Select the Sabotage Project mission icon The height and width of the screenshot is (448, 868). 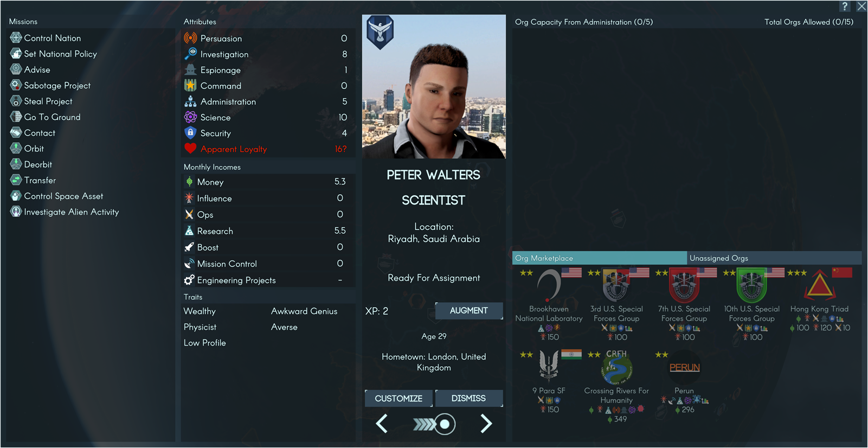16,85
